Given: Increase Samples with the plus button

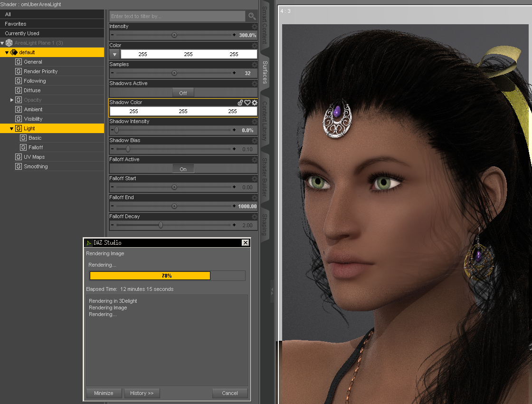Looking at the screenshot, I should [234, 73].
